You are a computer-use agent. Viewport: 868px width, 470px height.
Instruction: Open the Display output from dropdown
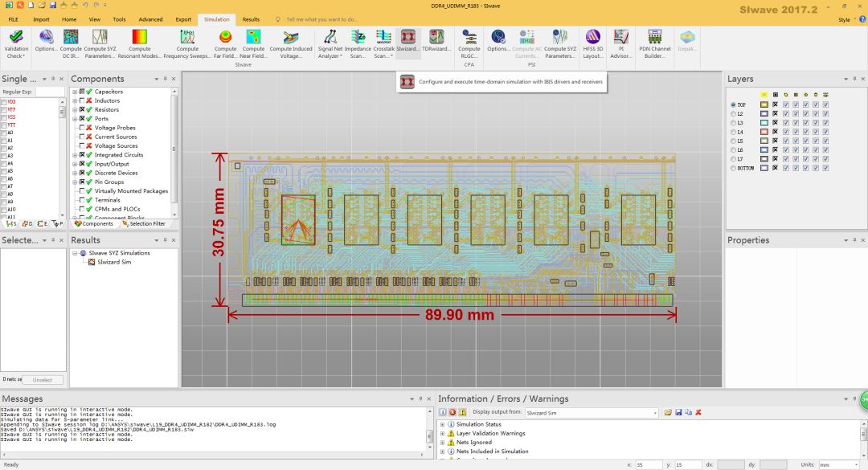point(591,413)
